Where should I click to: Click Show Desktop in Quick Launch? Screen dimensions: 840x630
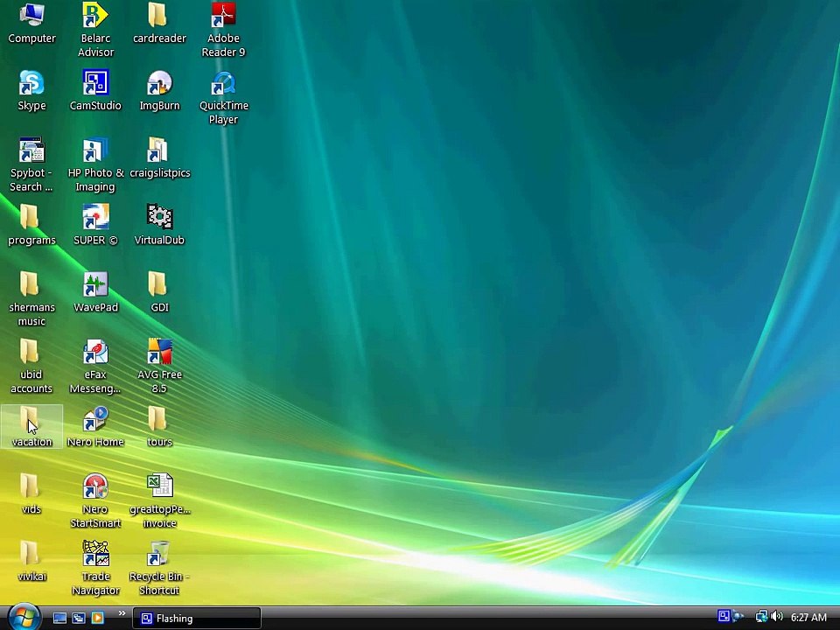59,619
